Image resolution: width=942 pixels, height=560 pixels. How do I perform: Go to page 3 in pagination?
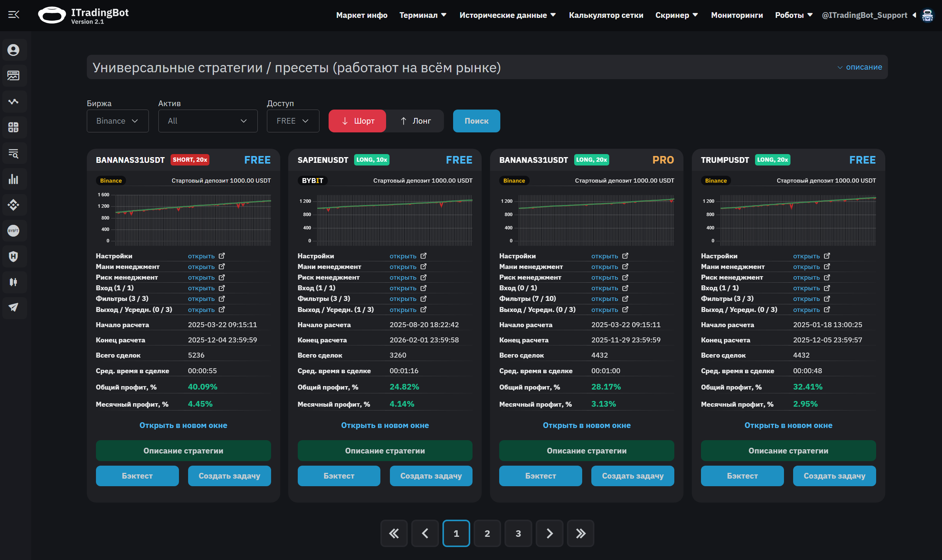pyautogui.click(x=518, y=533)
